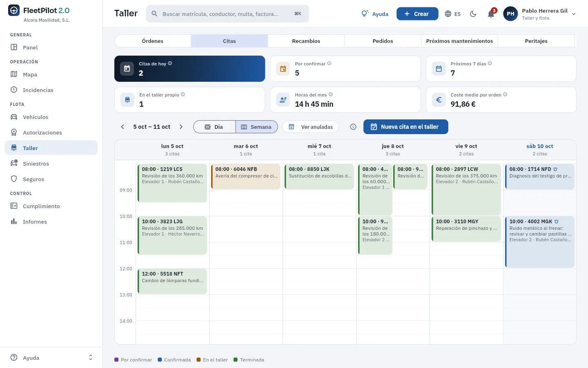Open Seguros in the sidebar
Image resolution: width=588 pixels, height=368 pixels.
(51, 179)
